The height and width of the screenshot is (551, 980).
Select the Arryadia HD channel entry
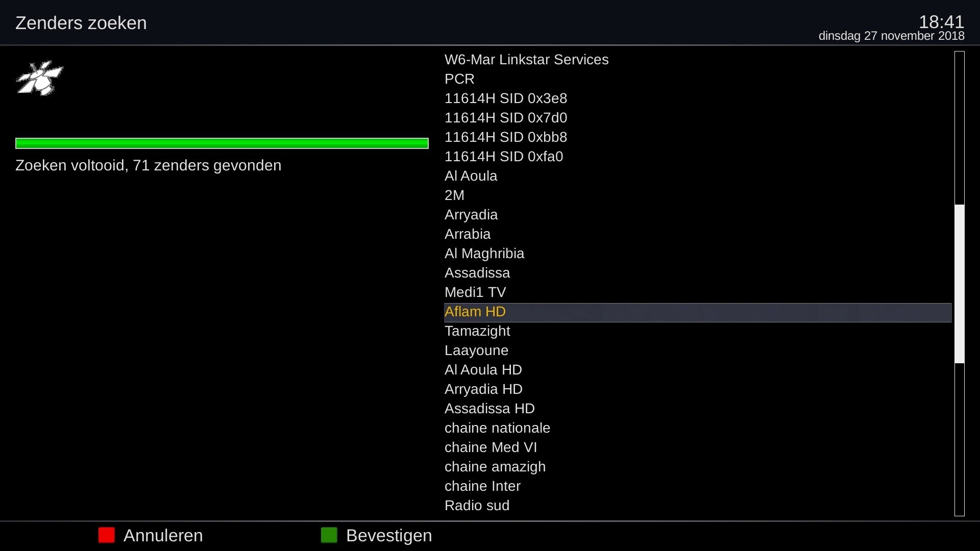483,389
